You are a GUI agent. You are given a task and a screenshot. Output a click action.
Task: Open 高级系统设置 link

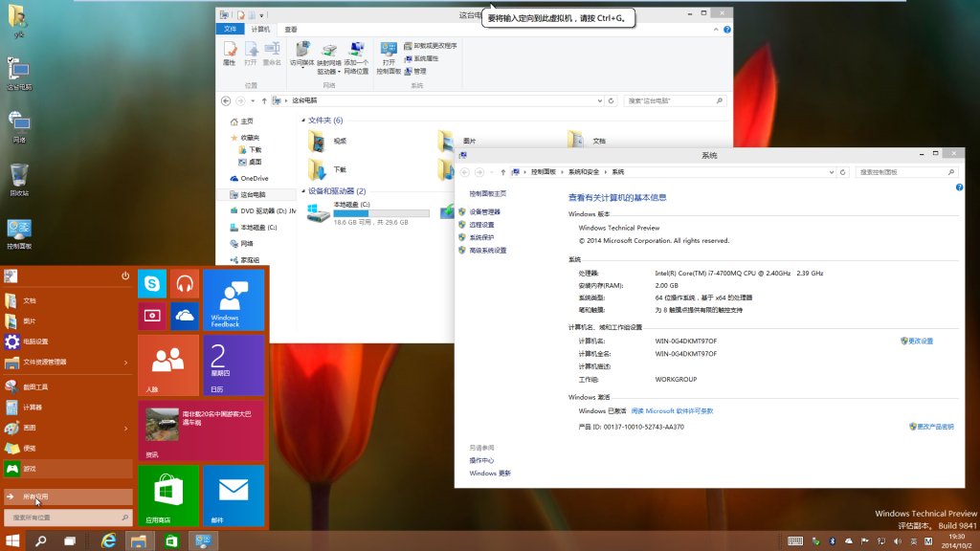(x=487, y=251)
